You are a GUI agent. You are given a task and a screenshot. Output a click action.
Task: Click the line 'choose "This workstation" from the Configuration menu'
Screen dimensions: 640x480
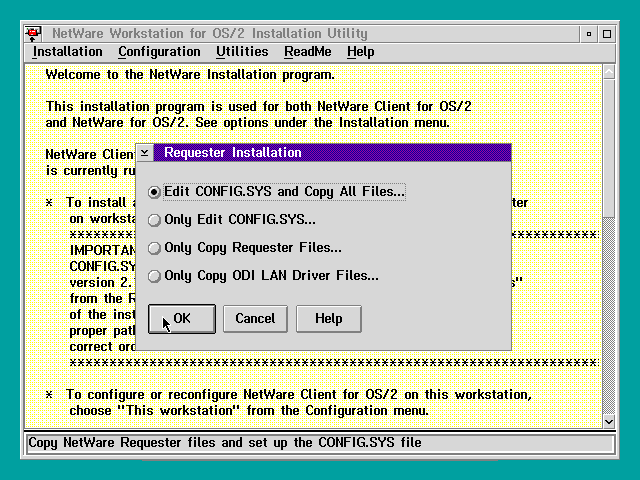tap(249, 411)
